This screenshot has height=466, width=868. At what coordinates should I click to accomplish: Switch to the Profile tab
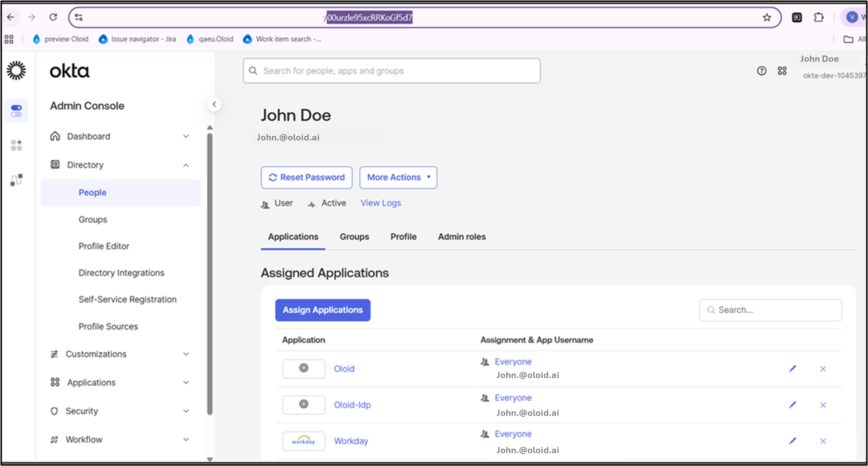click(x=403, y=237)
